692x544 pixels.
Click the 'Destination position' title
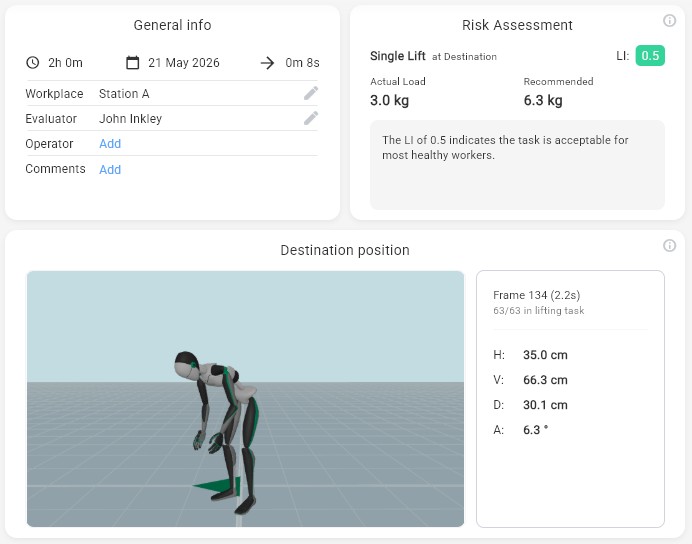345,250
